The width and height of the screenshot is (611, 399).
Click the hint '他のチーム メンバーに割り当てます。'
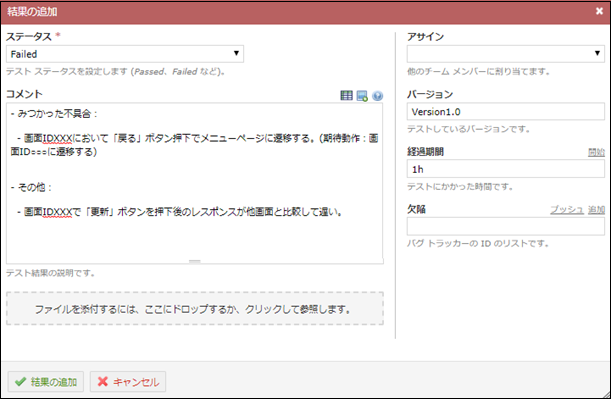[479, 71]
